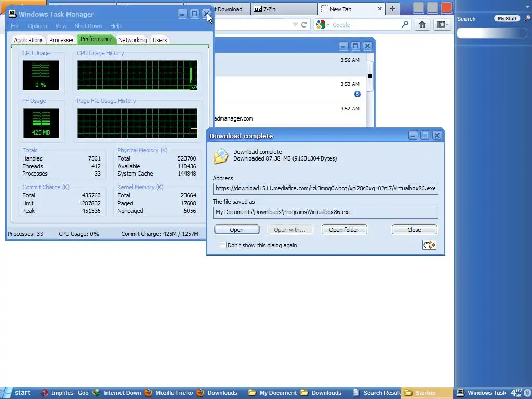Click the Firefox reload button

[x=304, y=24]
